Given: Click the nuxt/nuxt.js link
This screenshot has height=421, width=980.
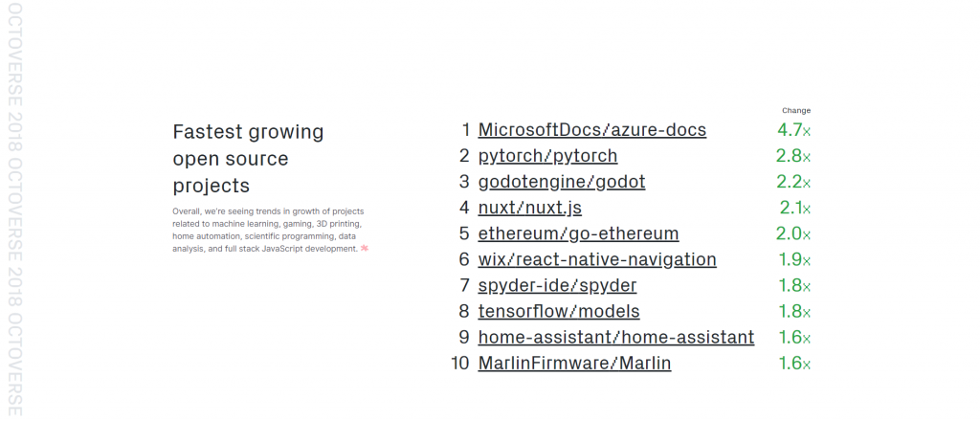Looking at the screenshot, I should point(529,208).
